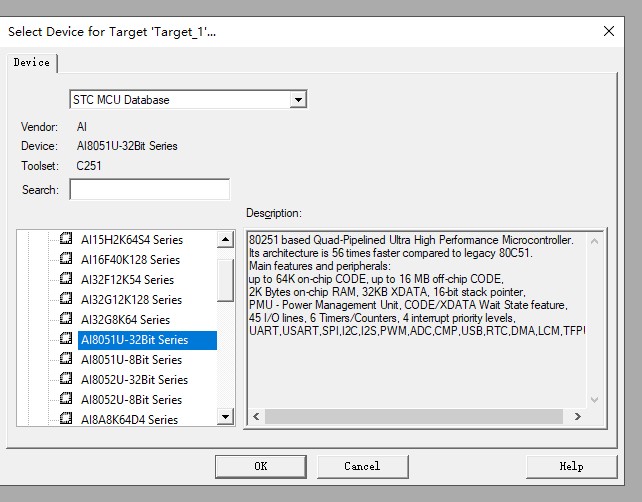
Task: Click 'up to 64K on-chip CODE' line
Action: 376,279
